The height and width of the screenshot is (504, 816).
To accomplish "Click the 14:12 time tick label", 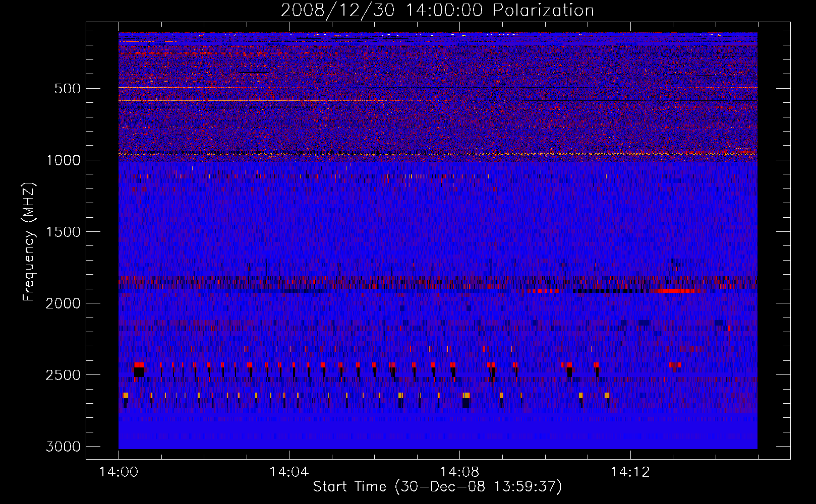I will (x=630, y=472).
